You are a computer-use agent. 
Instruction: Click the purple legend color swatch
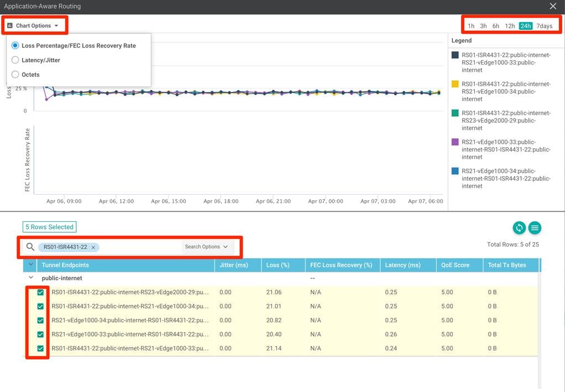click(455, 142)
